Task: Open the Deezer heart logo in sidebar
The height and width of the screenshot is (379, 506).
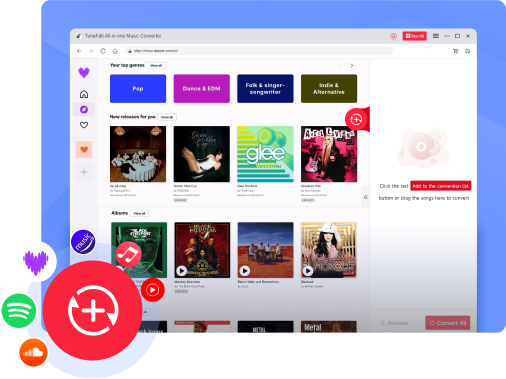Action: (84, 72)
